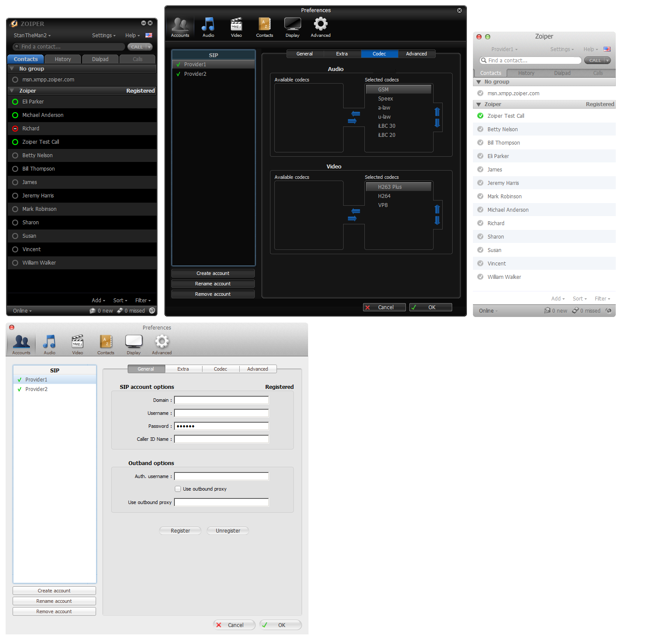Click Betty Nelson's status circle in dark list
The image size is (672, 640).
[15, 155]
